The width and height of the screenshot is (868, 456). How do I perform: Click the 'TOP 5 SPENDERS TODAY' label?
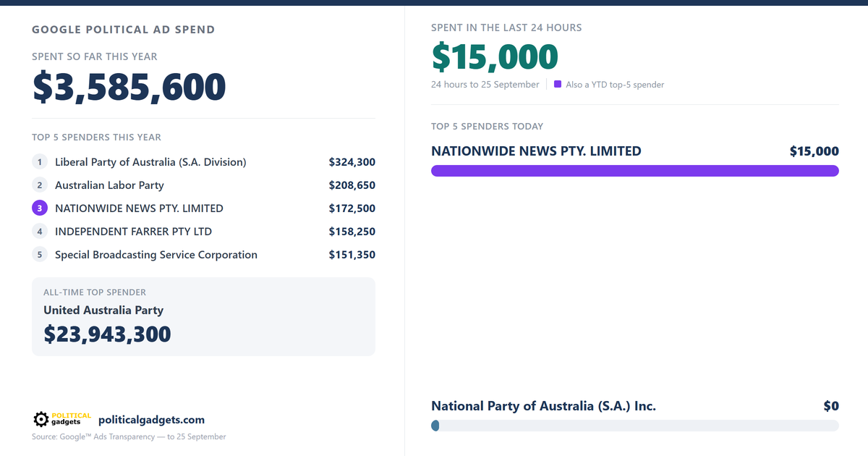(487, 126)
